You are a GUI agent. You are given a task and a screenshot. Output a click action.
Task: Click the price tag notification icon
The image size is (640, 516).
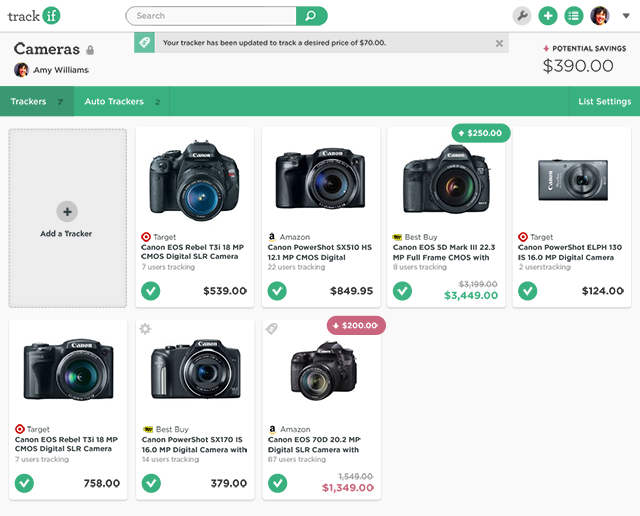(144, 42)
